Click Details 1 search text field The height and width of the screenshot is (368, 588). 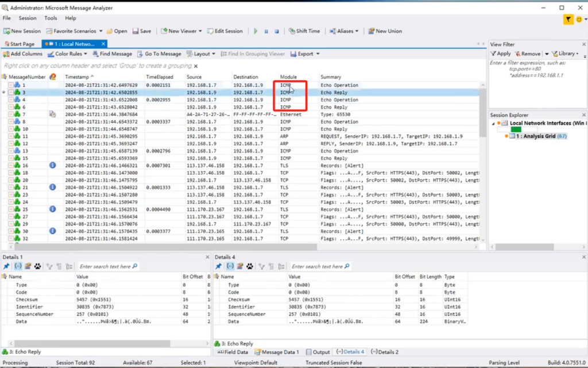click(x=108, y=266)
